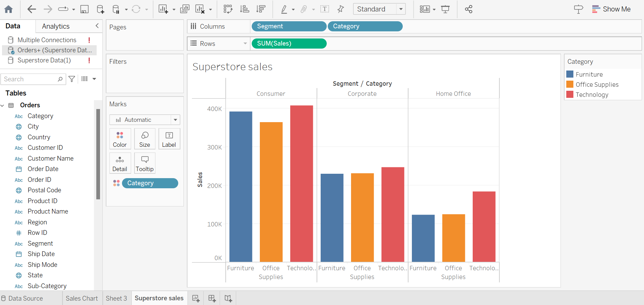644x305 pixels.
Task: Open the Sales Chart sheet tab
Action: [82, 298]
